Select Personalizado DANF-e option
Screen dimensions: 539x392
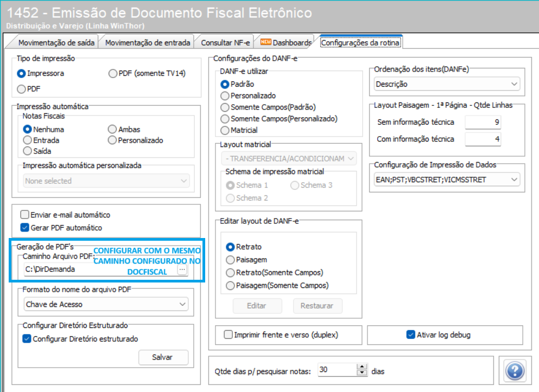(225, 95)
